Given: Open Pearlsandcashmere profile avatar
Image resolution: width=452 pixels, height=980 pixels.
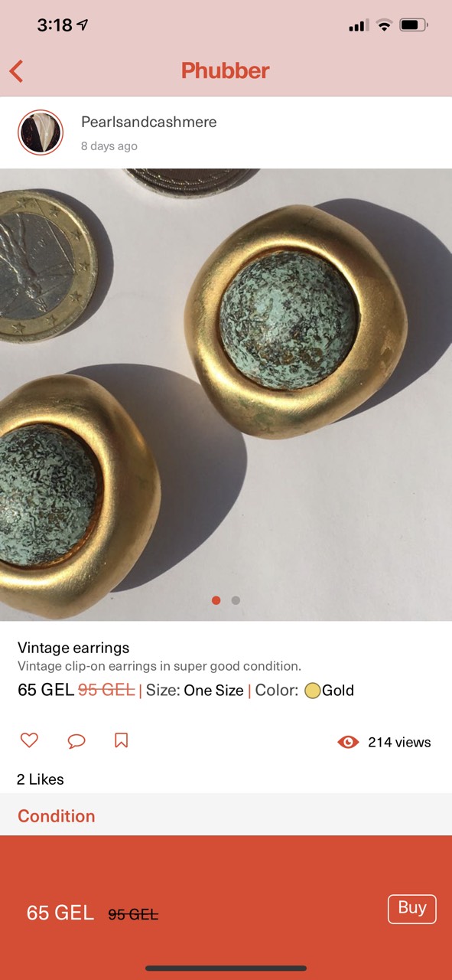Looking at the screenshot, I should (41, 132).
